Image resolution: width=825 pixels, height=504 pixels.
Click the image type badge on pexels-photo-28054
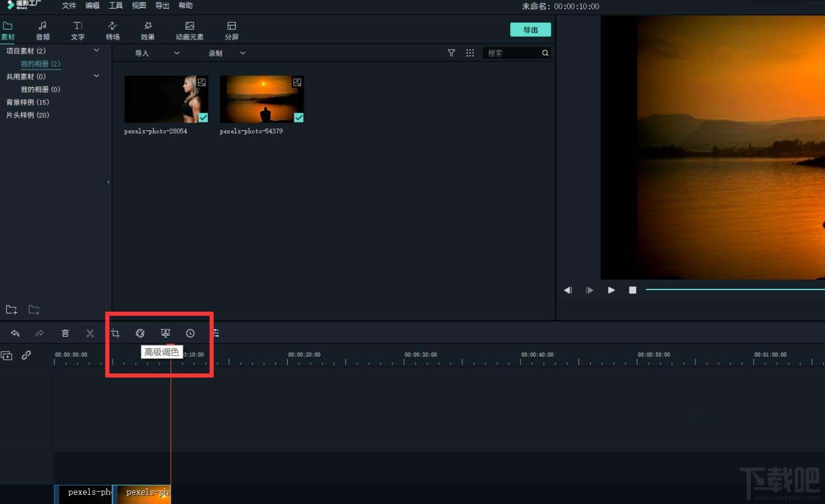click(x=202, y=82)
